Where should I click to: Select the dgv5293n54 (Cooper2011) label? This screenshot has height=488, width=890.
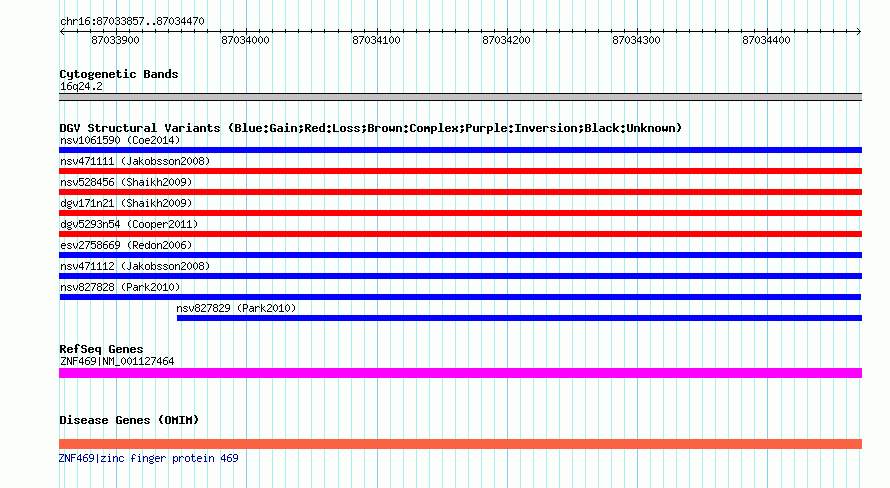point(129,224)
